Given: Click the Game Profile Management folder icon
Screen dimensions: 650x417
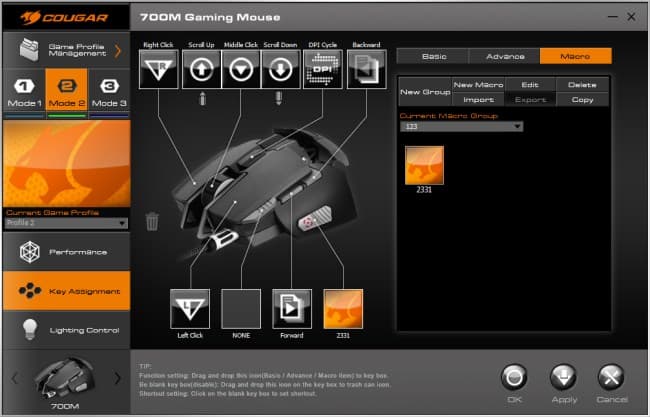Looking at the screenshot, I should click(29, 50).
